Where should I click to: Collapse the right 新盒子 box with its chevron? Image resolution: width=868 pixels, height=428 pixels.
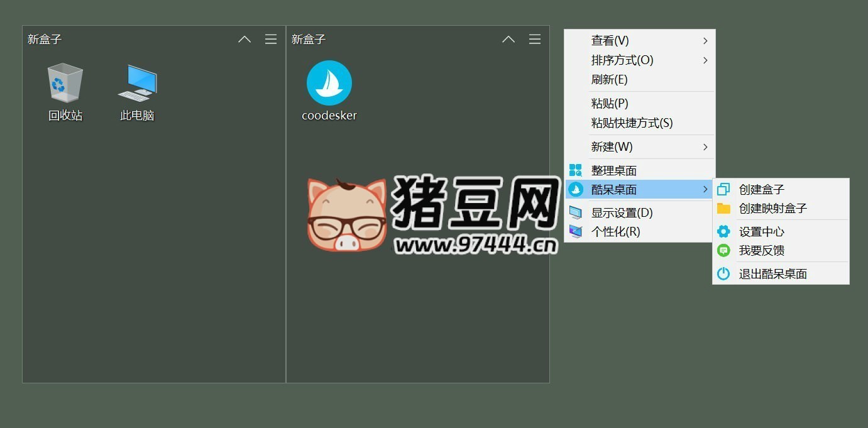(508, 39)
